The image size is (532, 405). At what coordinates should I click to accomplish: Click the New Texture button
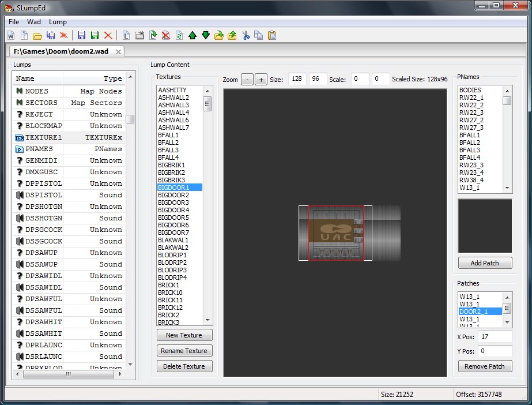click(x=184, y=335)
